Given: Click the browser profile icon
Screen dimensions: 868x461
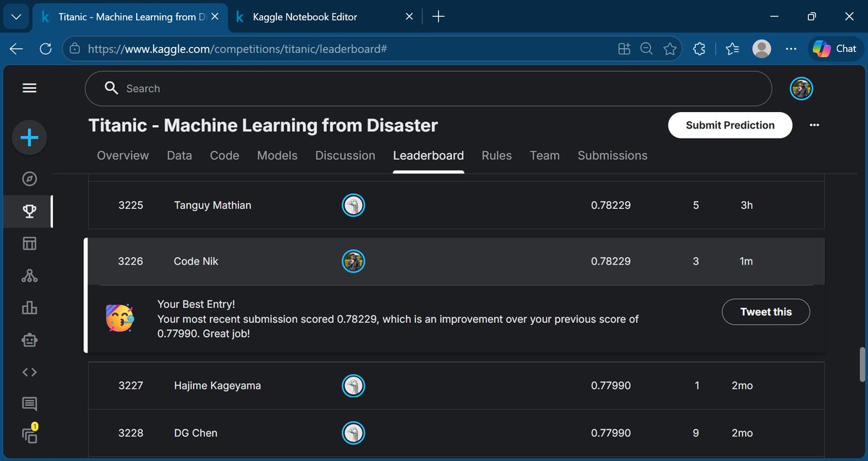Looking at the screenshot, I should click(762, 48).
